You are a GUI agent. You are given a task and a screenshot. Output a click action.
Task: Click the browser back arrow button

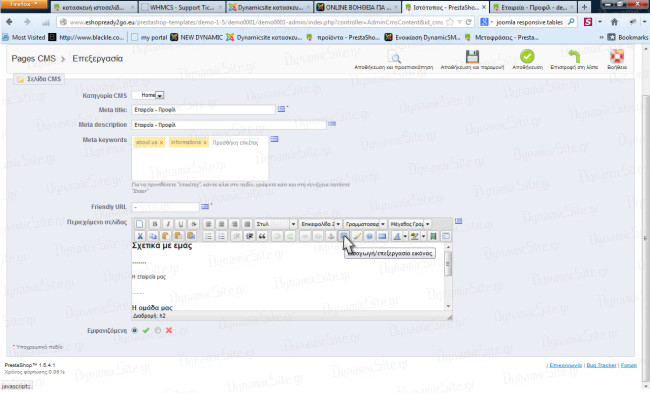9,22
